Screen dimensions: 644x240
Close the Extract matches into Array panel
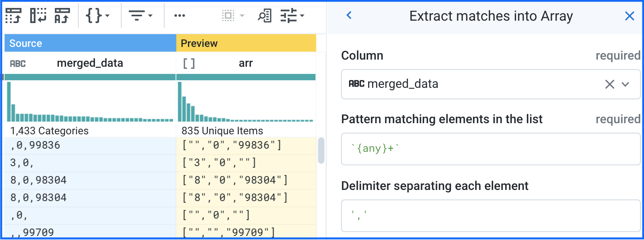629,16
